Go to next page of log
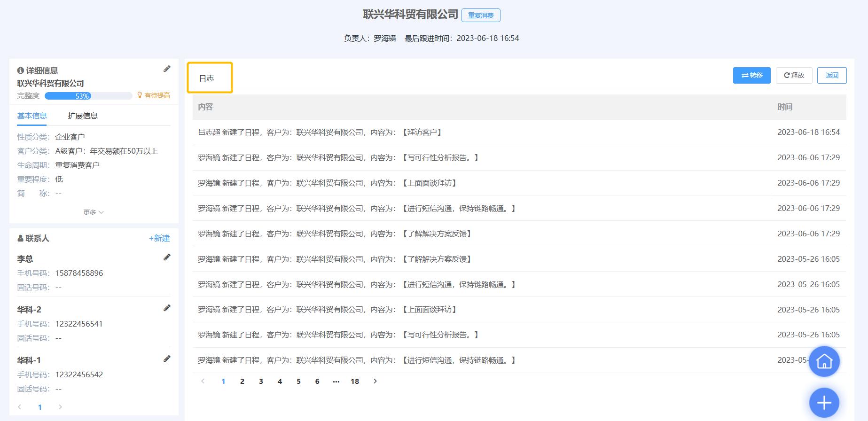This screenshot has width=868, height=421. (375, 381)
